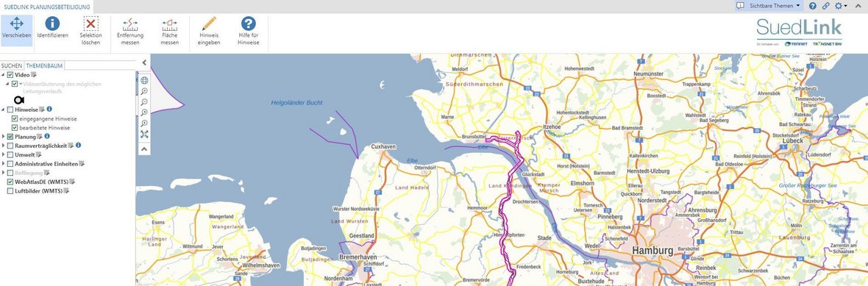
Task: Enable the Luftbilder (WMTS) layer checkbox
Action: click(10, 191)
